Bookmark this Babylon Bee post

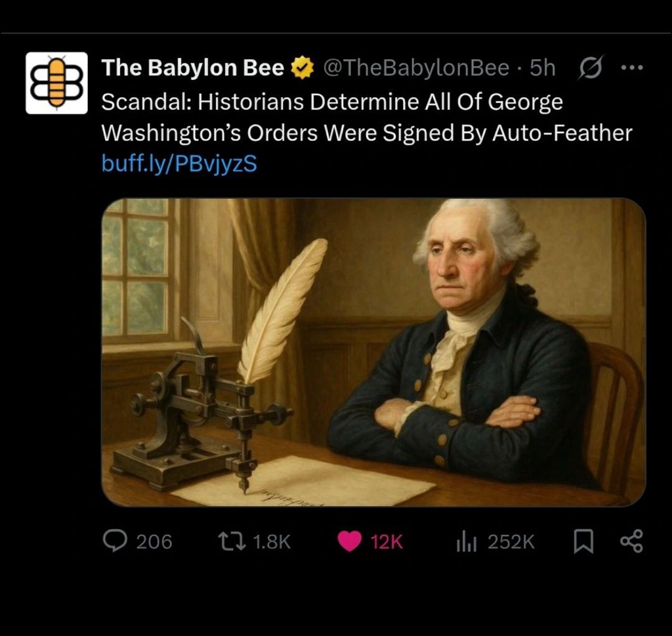[x=583, y=541]
